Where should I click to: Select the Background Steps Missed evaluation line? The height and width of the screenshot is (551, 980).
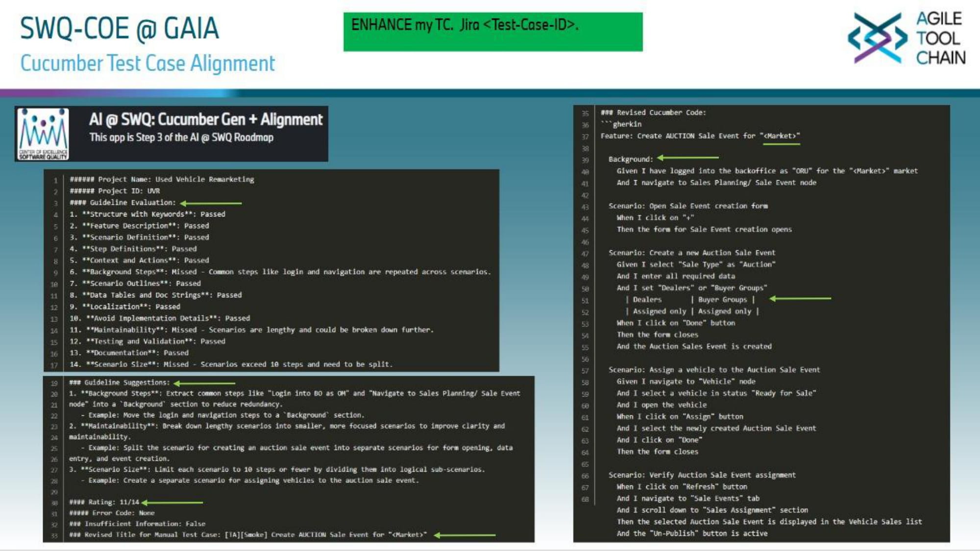click(279, 272)
